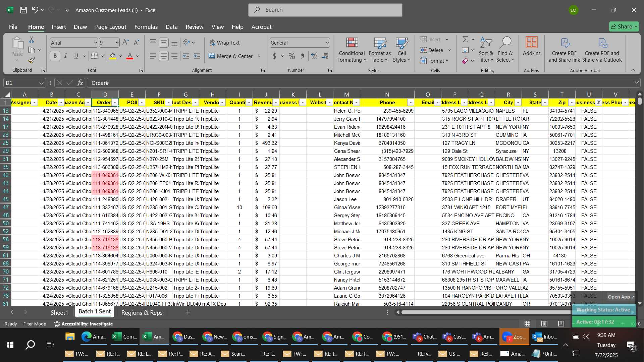Open the font size dropdown

coord(117,43)
